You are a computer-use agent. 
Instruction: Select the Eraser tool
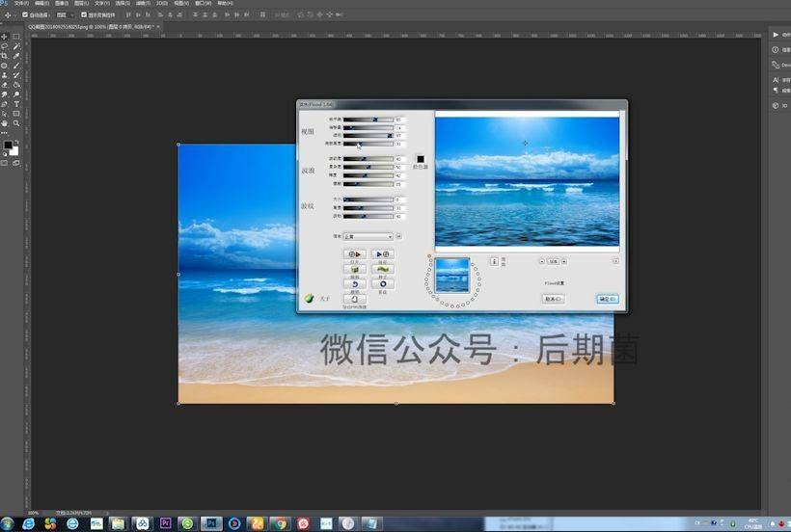pos(5,85)
